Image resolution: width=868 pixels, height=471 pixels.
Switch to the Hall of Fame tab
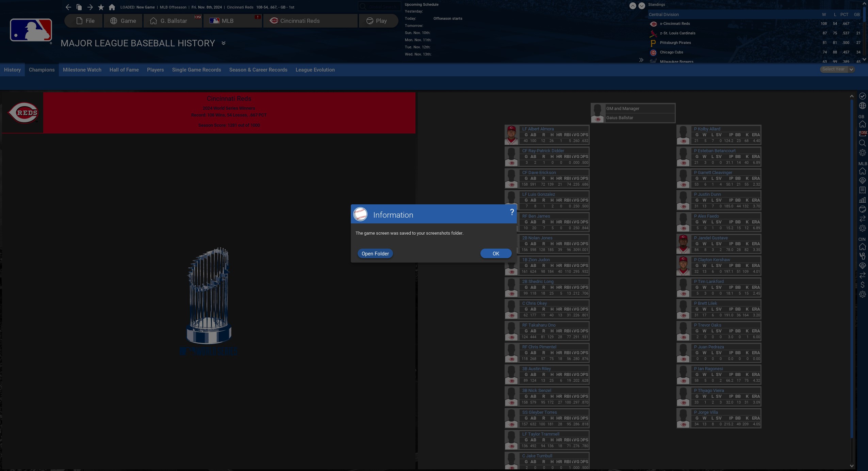[124, 70]
